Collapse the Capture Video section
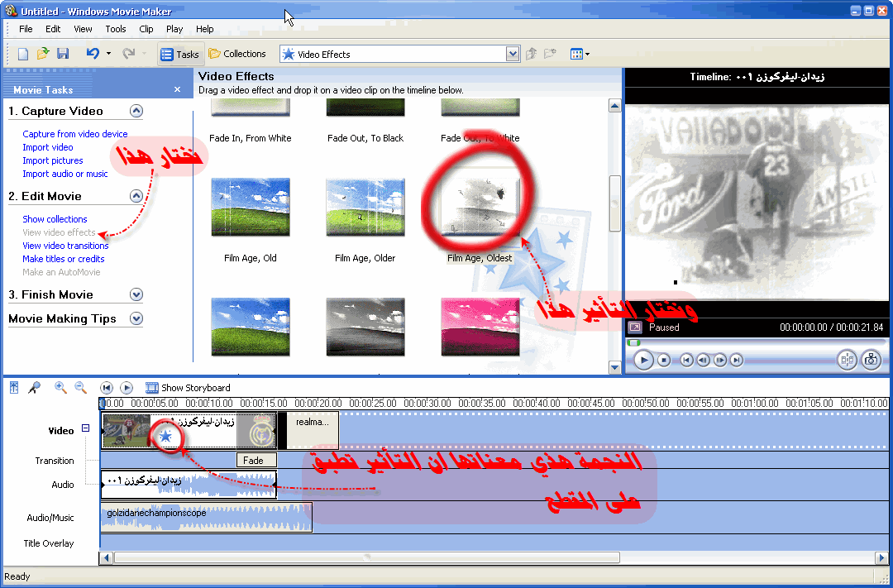 [136, 111]
